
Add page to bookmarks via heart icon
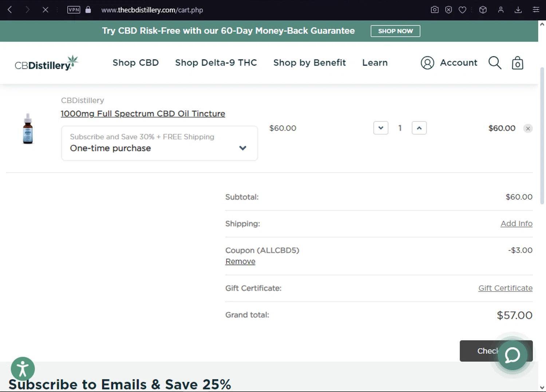[x=462, y=10]
